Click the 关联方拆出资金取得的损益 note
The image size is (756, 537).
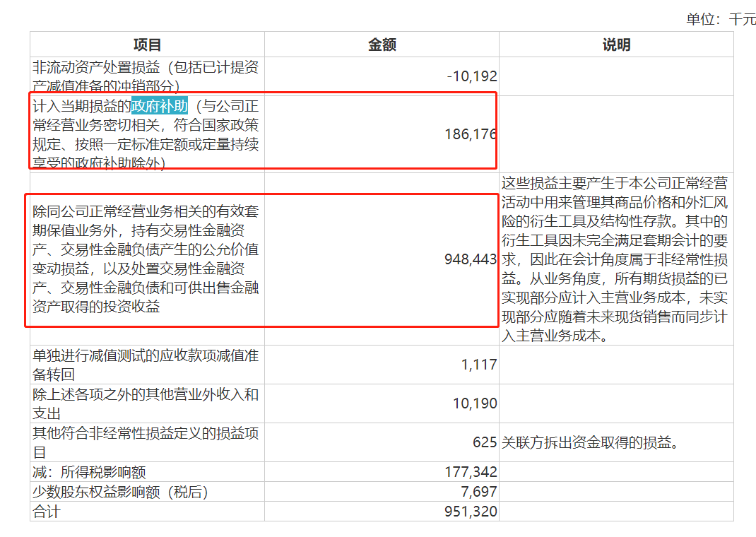point(590,443)
